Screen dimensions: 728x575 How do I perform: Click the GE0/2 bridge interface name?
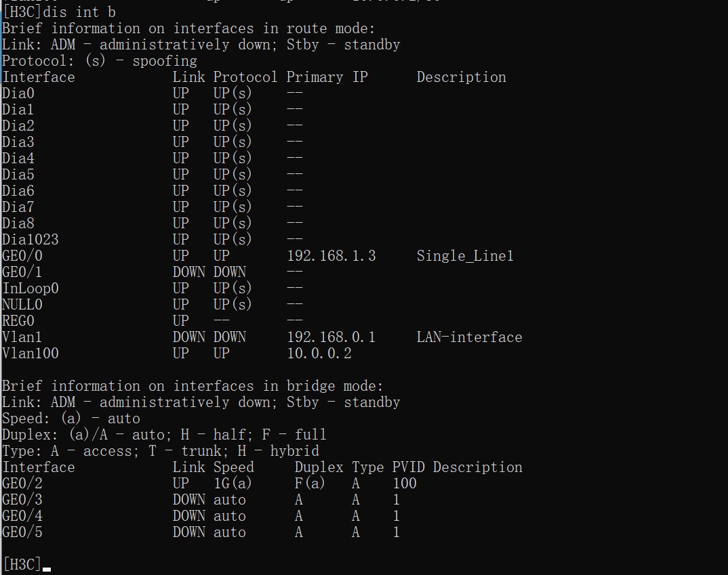[22, 484]
